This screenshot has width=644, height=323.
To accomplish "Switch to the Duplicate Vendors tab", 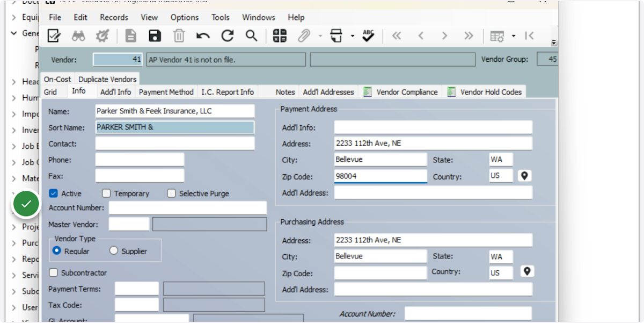I will click(107, 79).
